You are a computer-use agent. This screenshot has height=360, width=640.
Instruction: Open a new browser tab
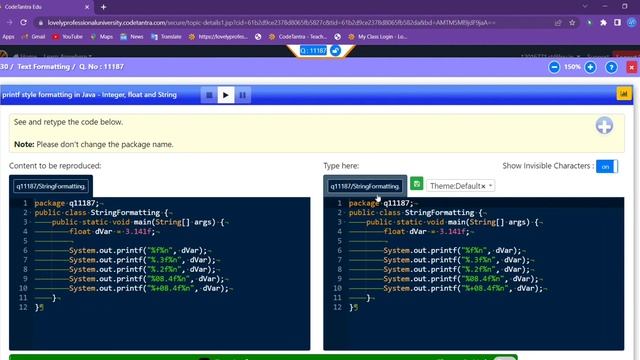coord(103,7)
